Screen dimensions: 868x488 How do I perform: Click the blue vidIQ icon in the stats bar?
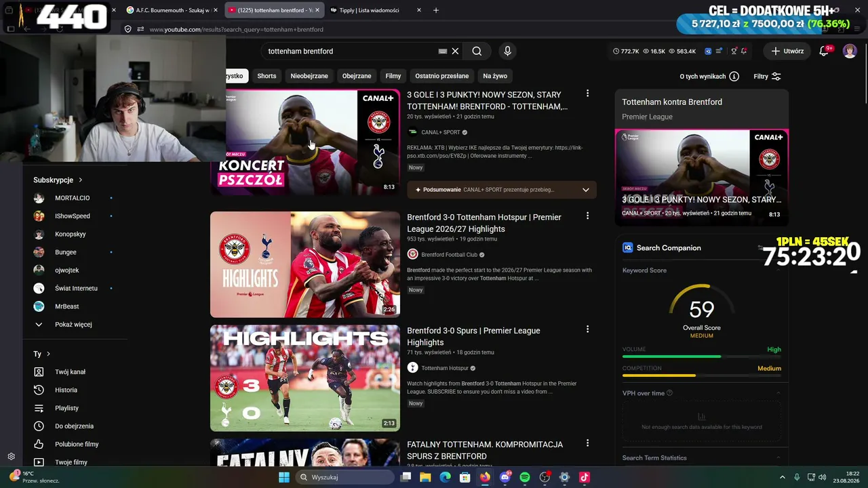point(708,51)
